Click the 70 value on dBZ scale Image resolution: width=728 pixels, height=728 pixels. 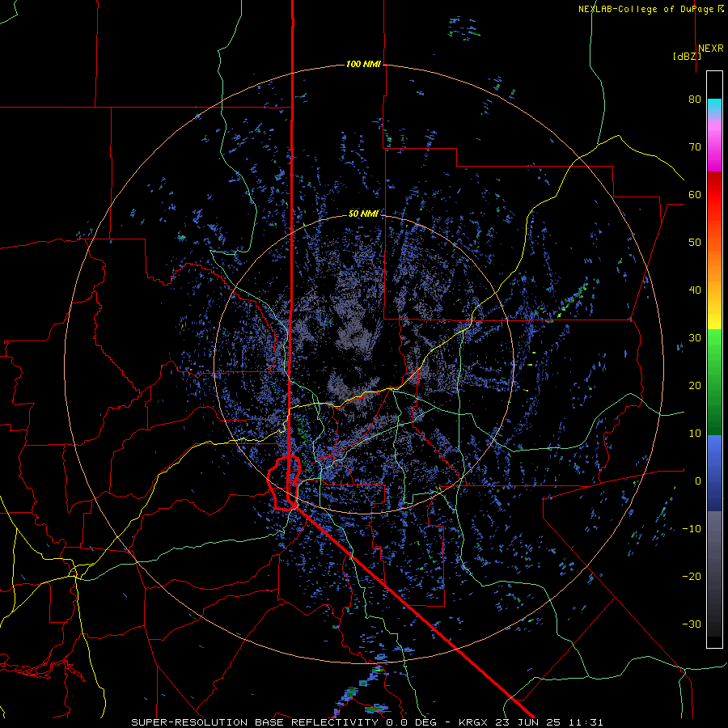[x=695, y=147]
